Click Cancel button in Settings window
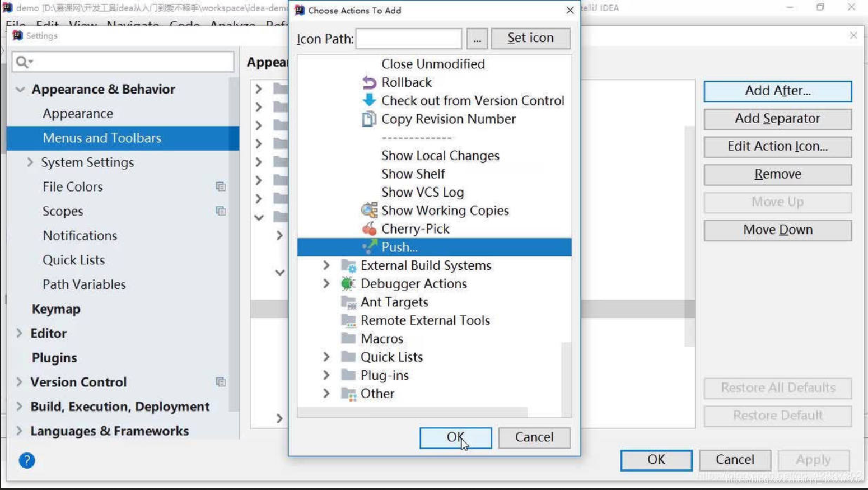 (735, 460)
